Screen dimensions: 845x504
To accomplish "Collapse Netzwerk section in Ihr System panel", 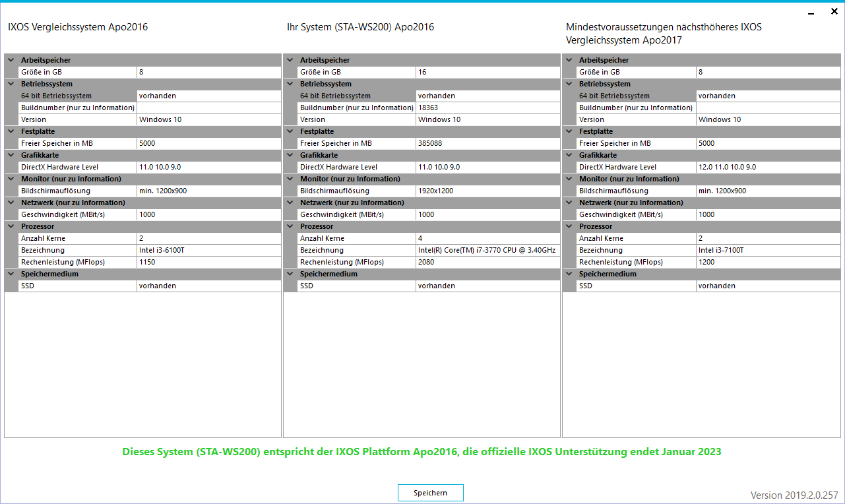I will (290, 203).
